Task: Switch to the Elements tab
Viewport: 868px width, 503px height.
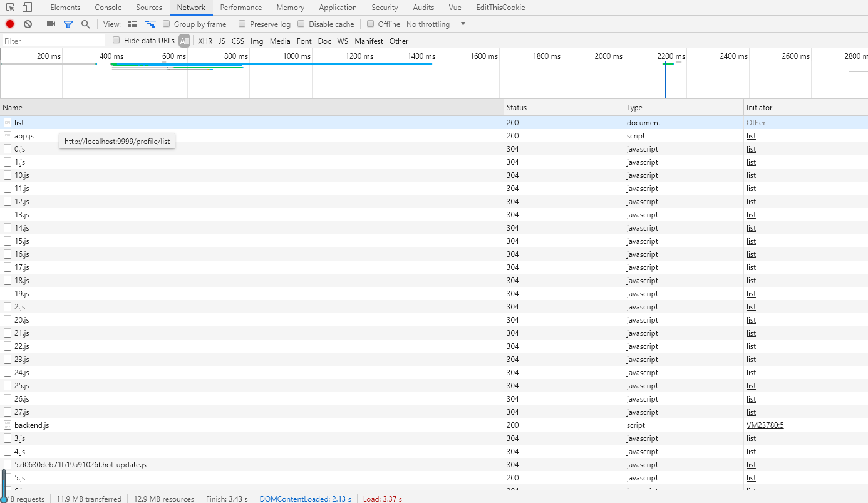Action: click(65, 8)
